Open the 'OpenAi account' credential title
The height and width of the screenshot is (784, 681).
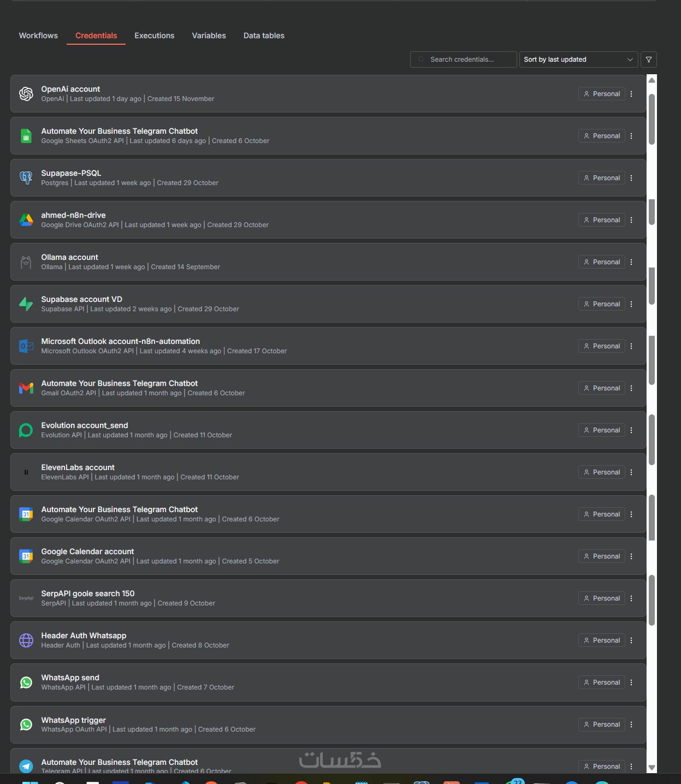coord(70,89)
